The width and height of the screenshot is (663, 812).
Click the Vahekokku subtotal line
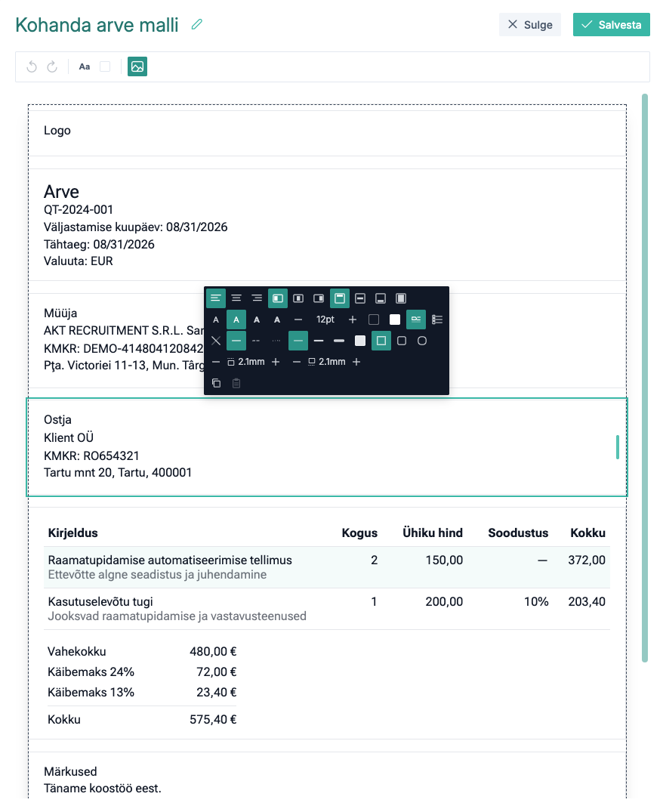[x=142, y=651]
